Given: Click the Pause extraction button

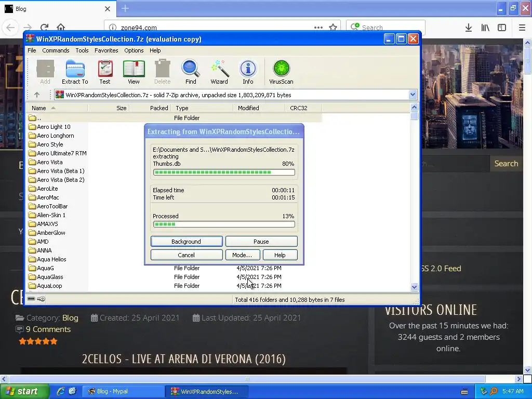Looking at the screenshot, I should coord(261,241).
